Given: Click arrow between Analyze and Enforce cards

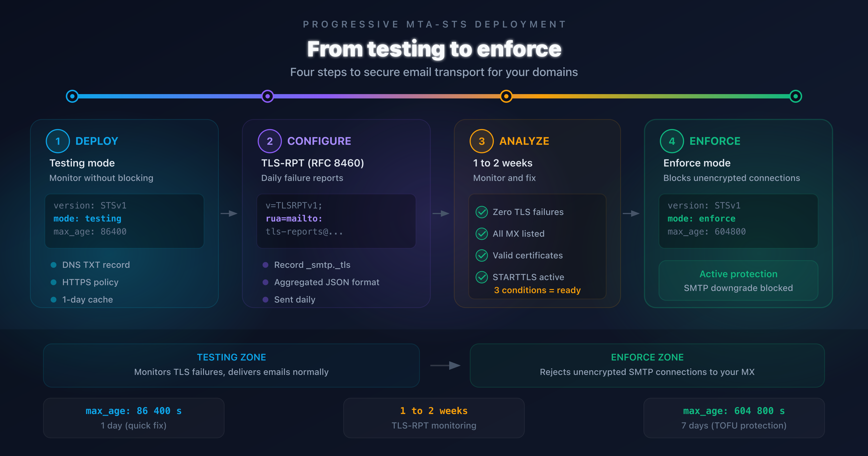Looking at the screenshot, I should pos(631,214).
